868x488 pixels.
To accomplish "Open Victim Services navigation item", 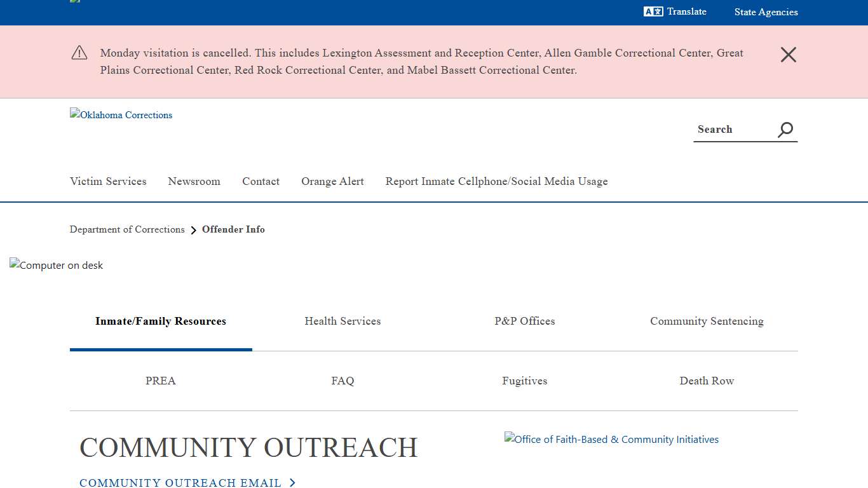I will pyautogui.click(x=108, y=182).
